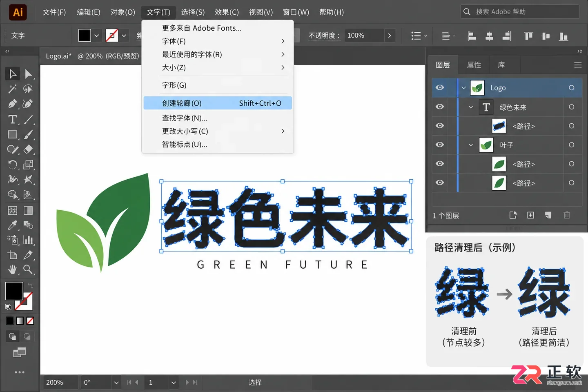Target the Logo layer circle
The height and width of the screenshot is (392, 588).
pos(571,88)
